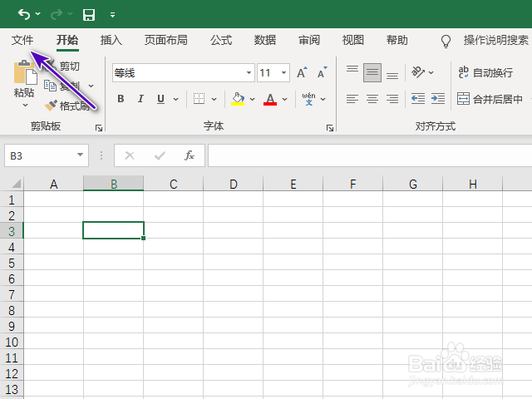Switch to the 插入 tab

pos(111,40)
